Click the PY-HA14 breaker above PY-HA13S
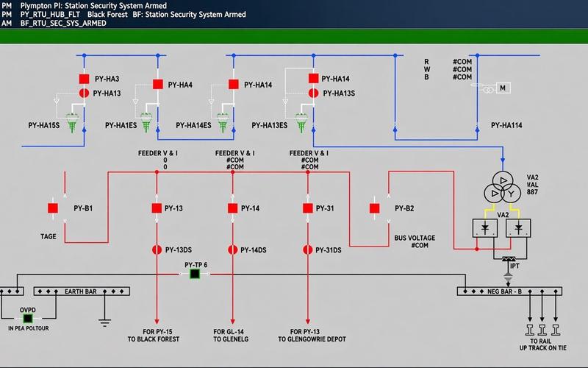This screenshot has height=368, width=588. pyautogui.click(x=314, y=78)
